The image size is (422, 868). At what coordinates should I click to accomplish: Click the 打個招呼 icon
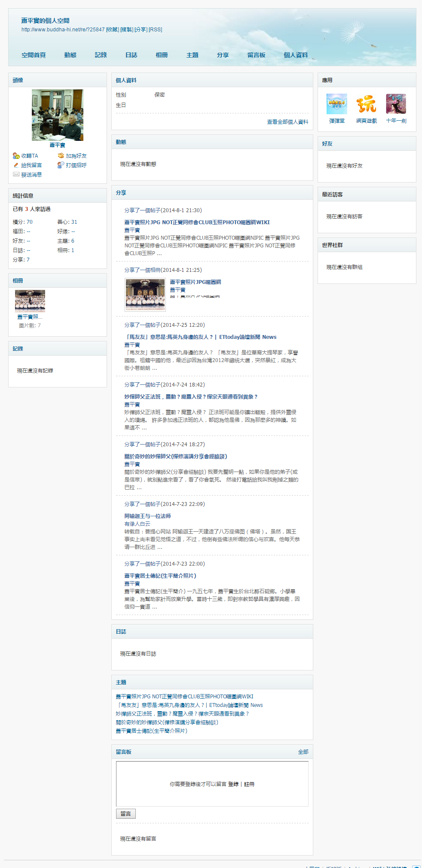coord(61,165)
